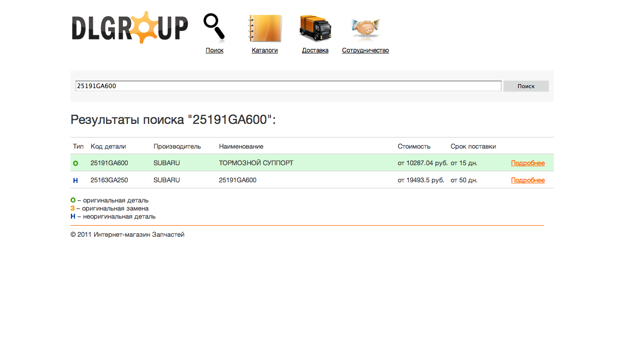Click the handshake cooperation icon
The height and width of the screenshot is (342, 644).
[x=365, y=29]
